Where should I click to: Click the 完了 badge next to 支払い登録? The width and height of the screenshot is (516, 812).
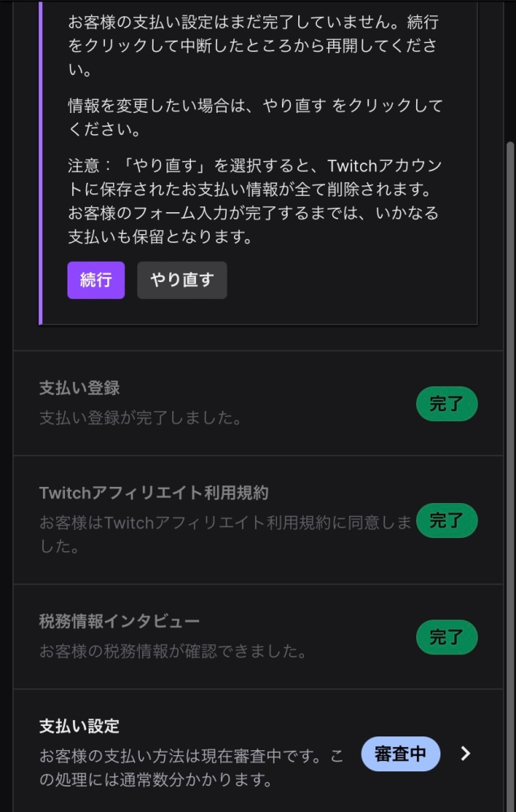446,404
